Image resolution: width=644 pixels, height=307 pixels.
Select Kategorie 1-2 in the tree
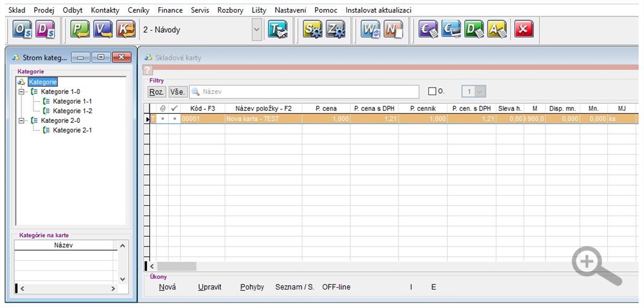click(72, 111)
